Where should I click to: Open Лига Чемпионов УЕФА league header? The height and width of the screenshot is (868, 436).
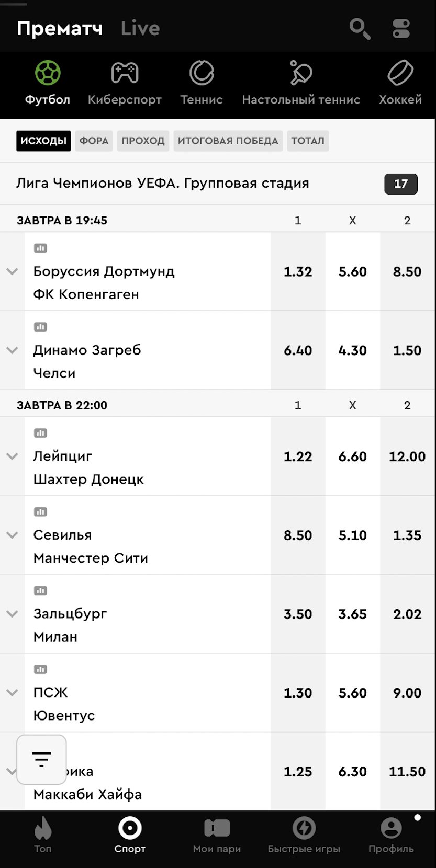pos(162,184)
